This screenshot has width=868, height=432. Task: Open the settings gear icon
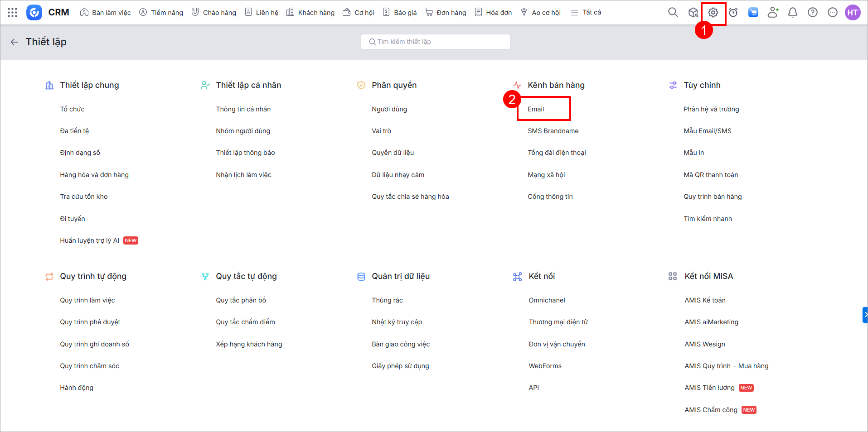(713, 13)
